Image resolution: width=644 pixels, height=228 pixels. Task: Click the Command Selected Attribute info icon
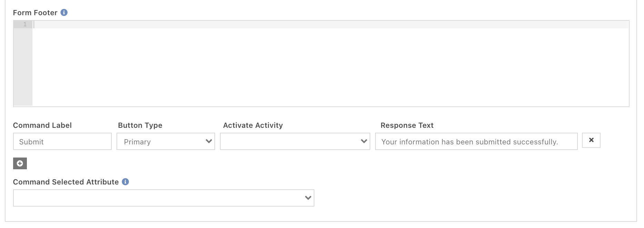(125, 182)
